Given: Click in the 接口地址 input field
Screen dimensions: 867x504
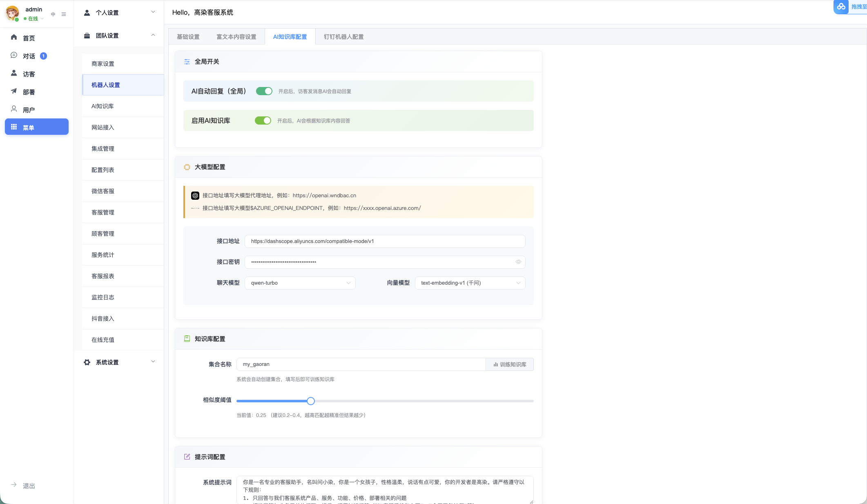Looking at the screenshot, I should tap(385, 241).
